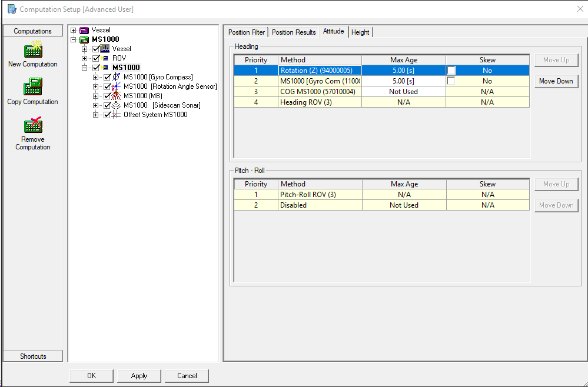
Task: Select the MS1000 (MB) multibeam icon
Action: (x=117, y=96)
